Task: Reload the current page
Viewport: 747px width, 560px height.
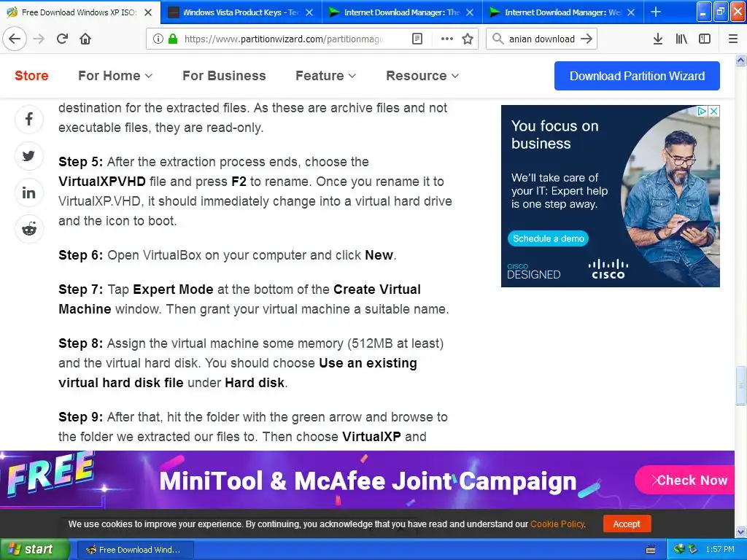Action: 62,39
